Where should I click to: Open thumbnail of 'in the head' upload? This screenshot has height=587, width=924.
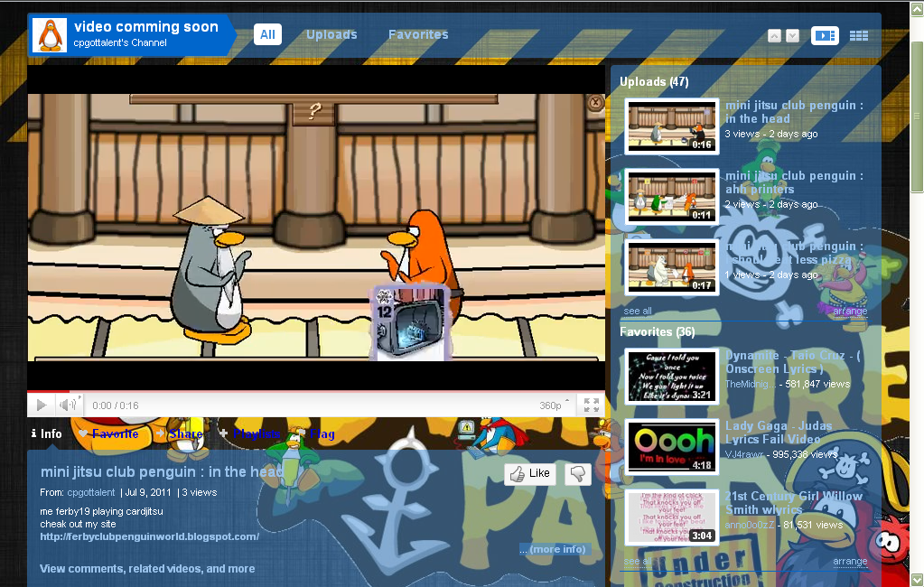click(672, 126)
